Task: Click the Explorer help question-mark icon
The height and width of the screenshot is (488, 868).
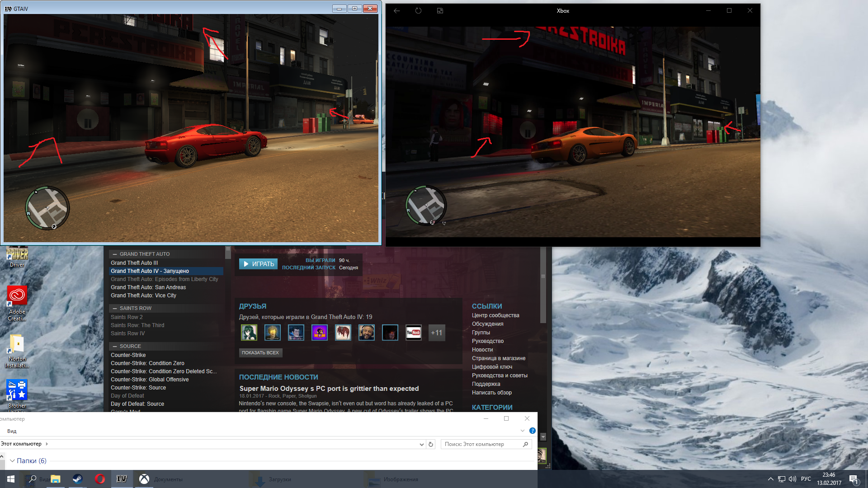Action: (x=532, y=431)
